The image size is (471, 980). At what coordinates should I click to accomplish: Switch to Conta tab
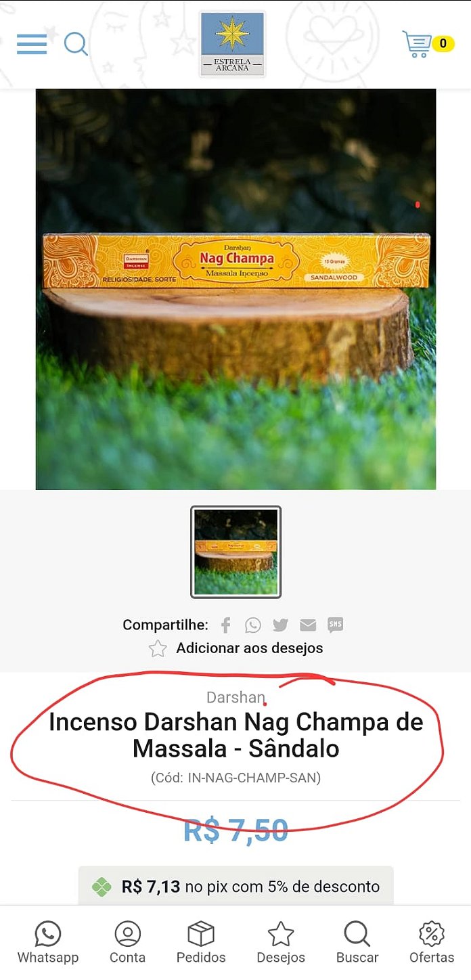pos(127,942)
